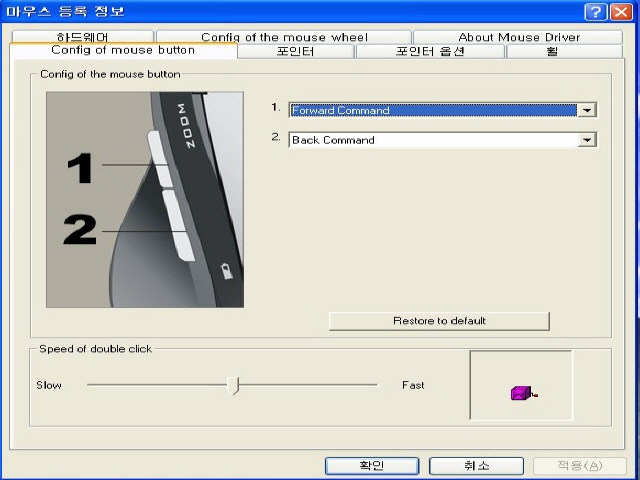Click Restore to default button

tap(439, 321)
